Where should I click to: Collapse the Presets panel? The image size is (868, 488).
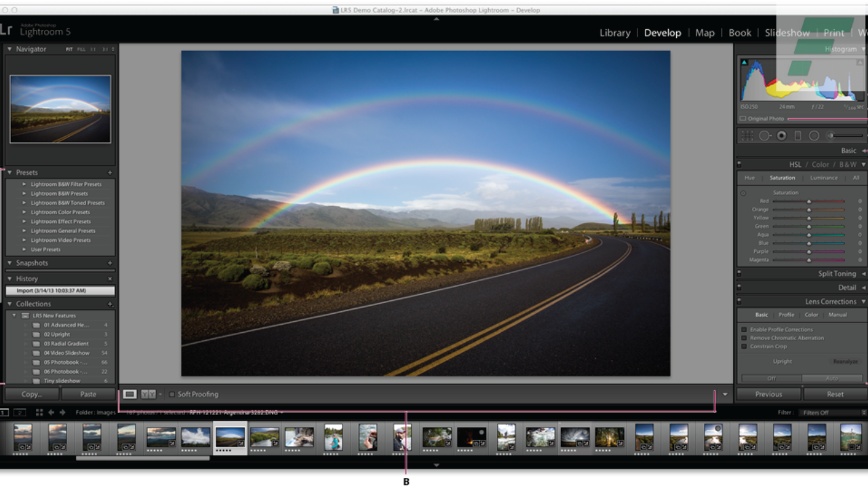click(x=10, y=173)
